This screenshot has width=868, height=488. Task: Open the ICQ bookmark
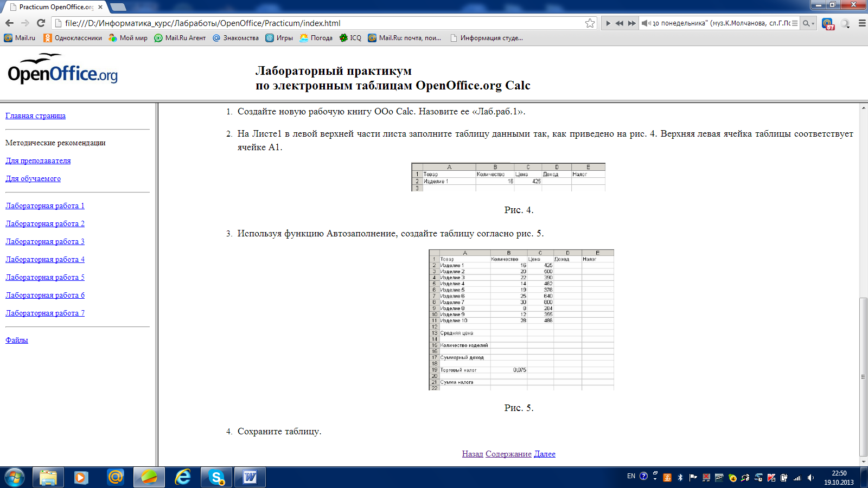350,38
